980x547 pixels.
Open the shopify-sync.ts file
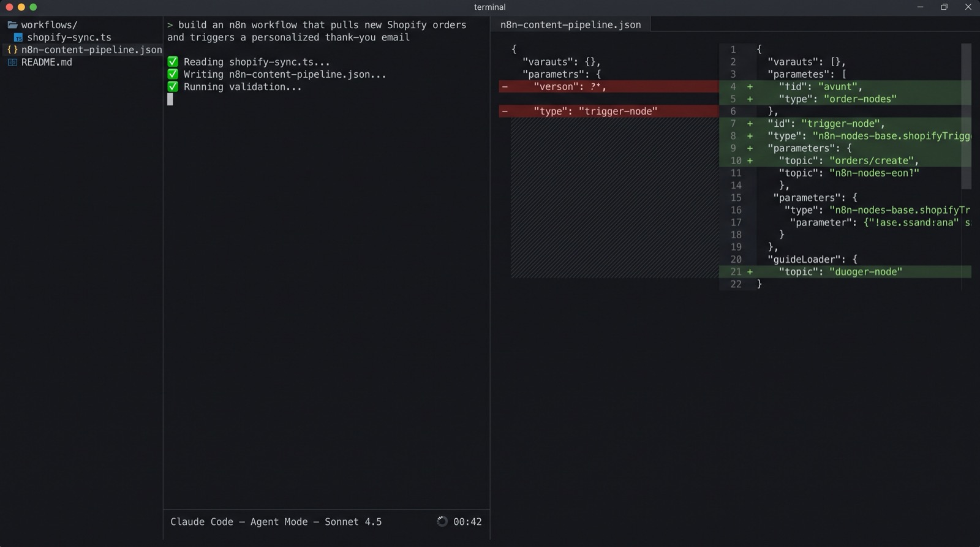[69, 37]
